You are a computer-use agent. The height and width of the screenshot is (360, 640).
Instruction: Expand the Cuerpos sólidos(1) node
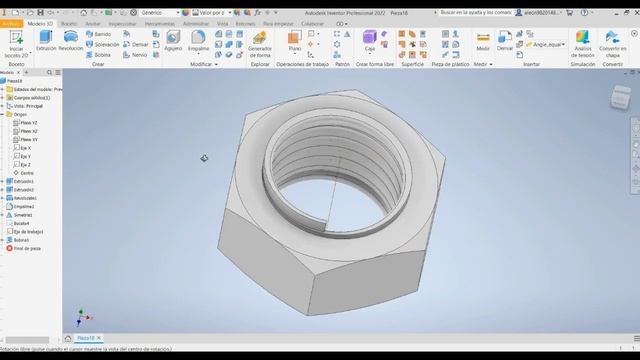click(x=2, y=98)
